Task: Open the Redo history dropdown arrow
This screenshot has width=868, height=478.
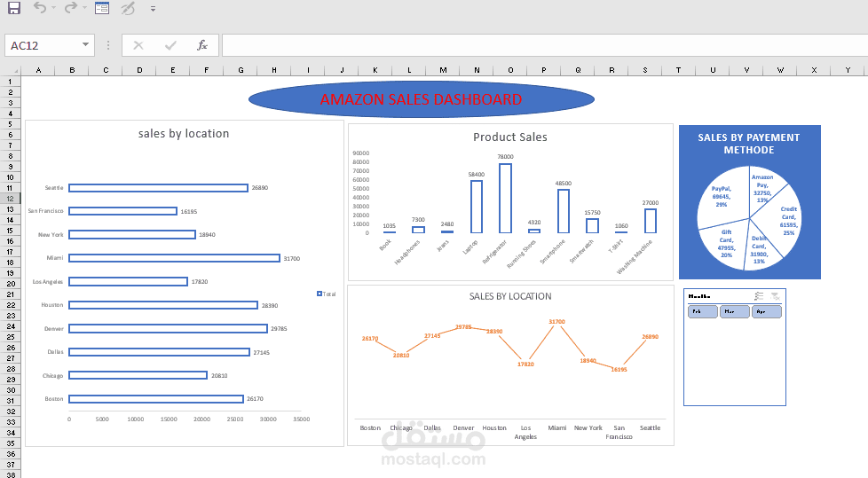Action: (x=84, y=8)
